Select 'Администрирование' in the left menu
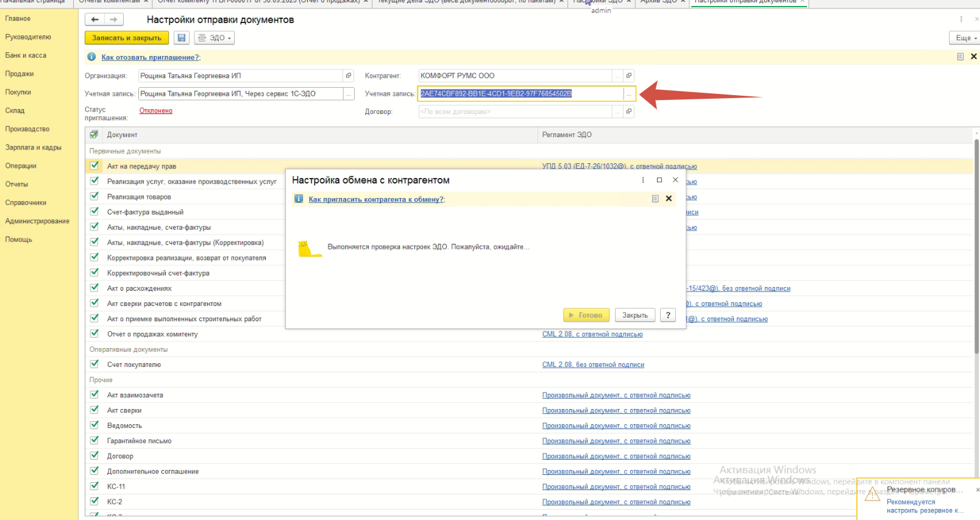This screenshot has height=520, width=980. click(x=37, y=221)
